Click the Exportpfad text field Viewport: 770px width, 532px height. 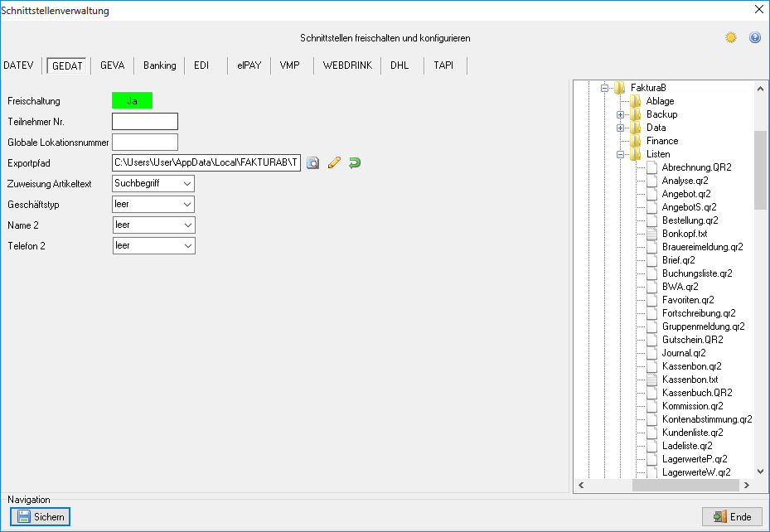click(206, 162)
